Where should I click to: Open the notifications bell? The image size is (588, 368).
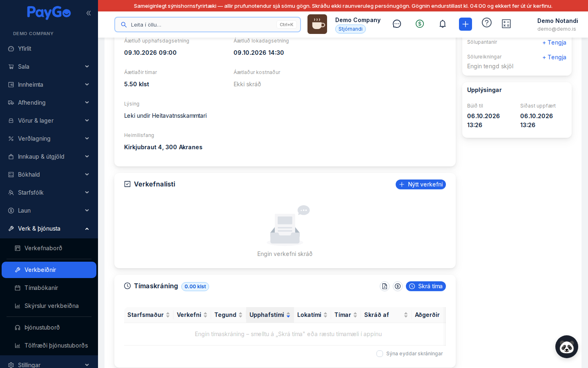443,24
